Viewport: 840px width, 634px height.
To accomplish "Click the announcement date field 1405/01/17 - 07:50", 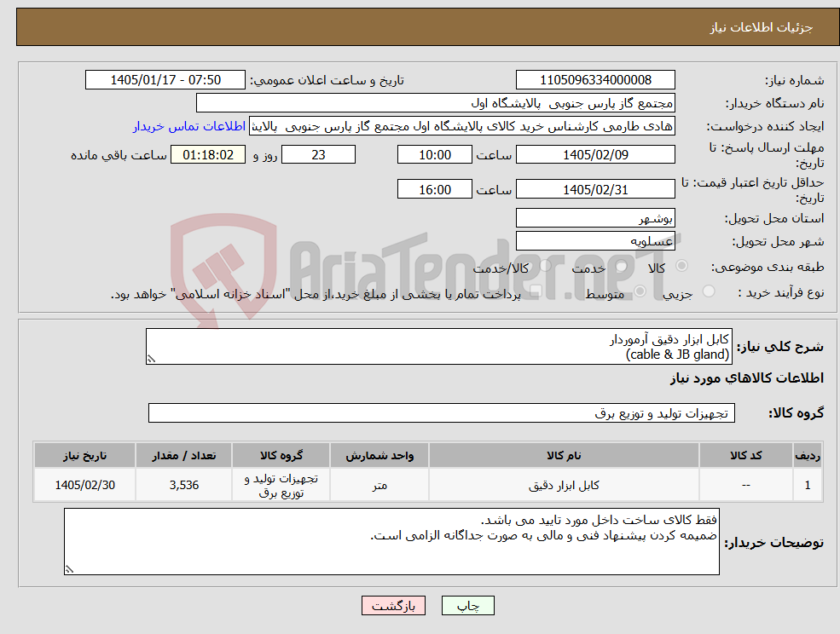I will coord(165,80).
